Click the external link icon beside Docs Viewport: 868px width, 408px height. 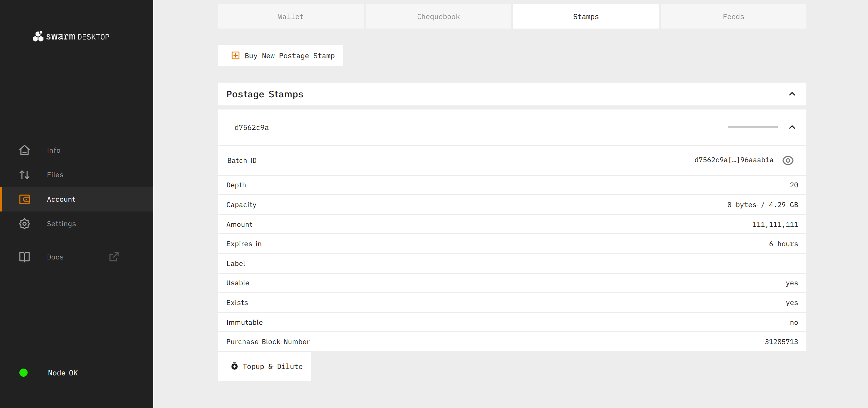tap(114, 257)
